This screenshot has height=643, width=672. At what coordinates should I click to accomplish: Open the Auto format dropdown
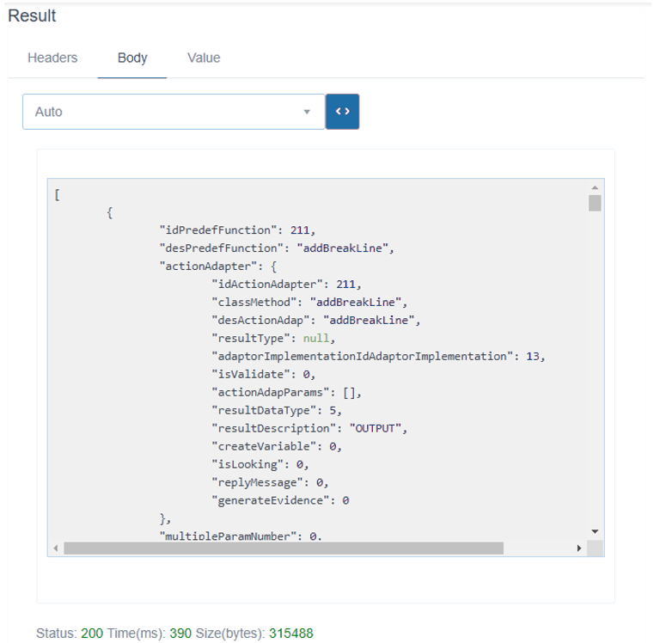(174, 112)
